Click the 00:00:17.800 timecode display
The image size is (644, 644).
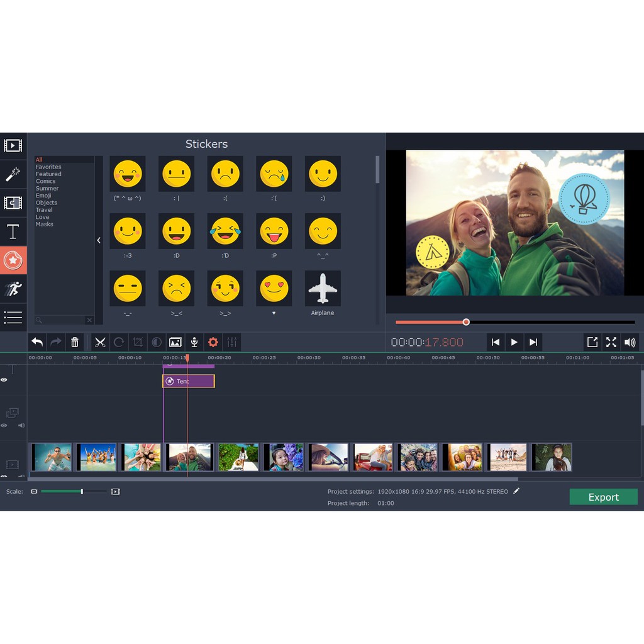(427, 342)
